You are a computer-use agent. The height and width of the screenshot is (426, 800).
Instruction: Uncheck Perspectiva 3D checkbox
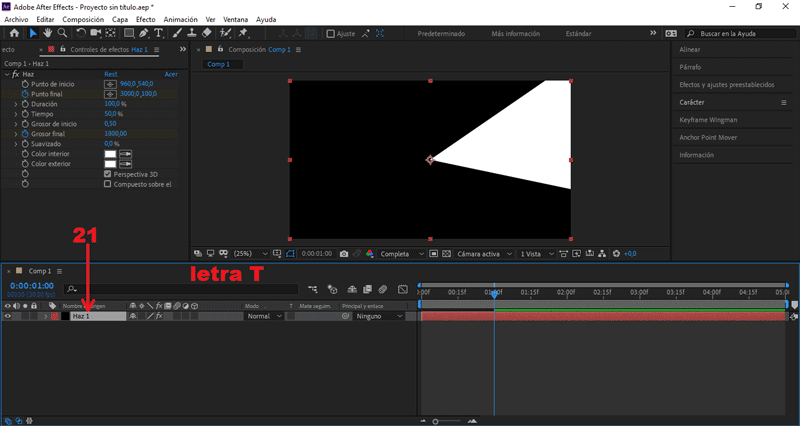(x=108, y=174)
